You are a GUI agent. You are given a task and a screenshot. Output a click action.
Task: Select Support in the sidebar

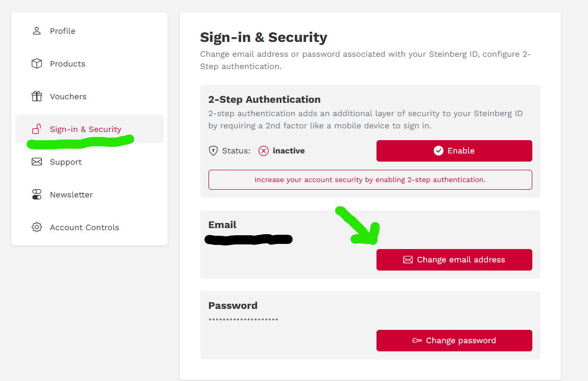[x=65, y=162]
